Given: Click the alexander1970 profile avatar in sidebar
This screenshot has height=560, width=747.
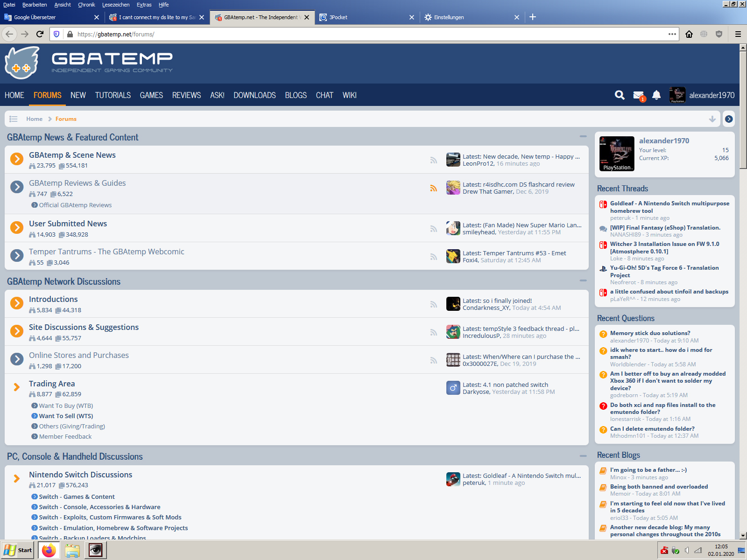Looking at the screenshot, I should point(617,154).
